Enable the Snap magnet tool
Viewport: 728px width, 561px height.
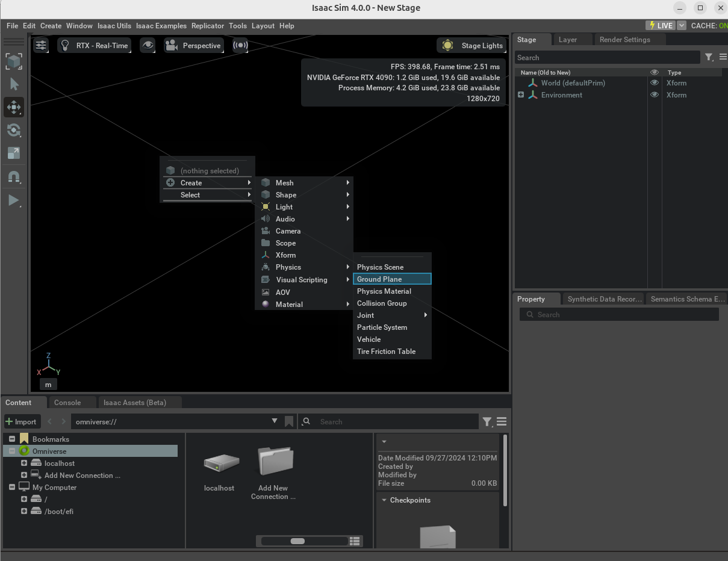tap(13, 176)
